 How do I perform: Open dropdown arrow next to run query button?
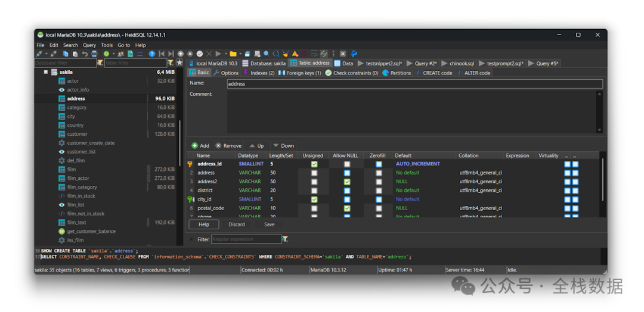[x=225, y=54]
